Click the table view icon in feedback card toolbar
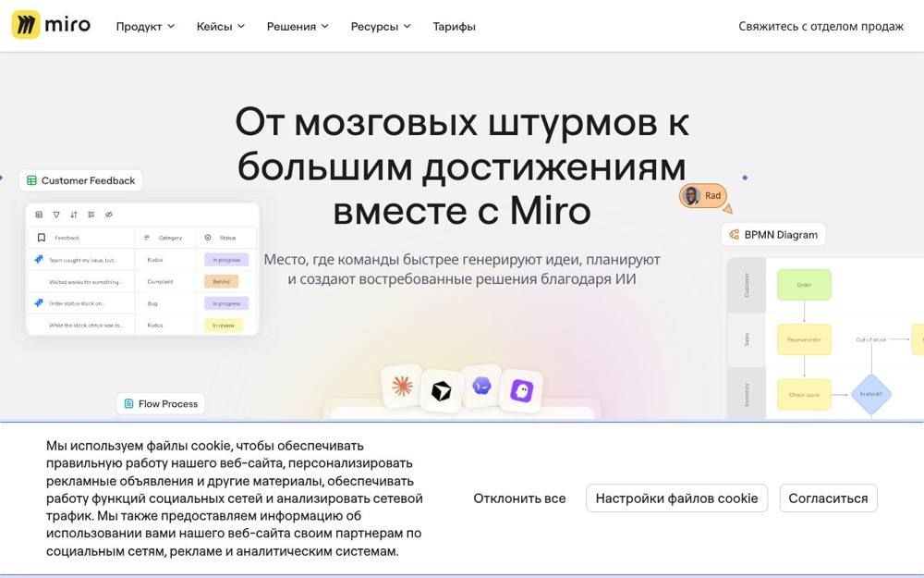924x578 pixels. pyautogui.click(x=39, y=215)
